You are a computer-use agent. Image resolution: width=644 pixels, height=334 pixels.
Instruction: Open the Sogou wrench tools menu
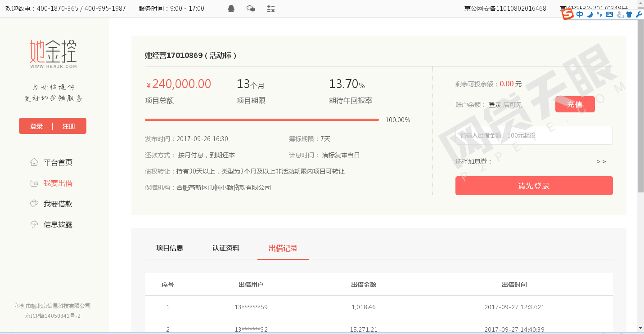point(639,14)
